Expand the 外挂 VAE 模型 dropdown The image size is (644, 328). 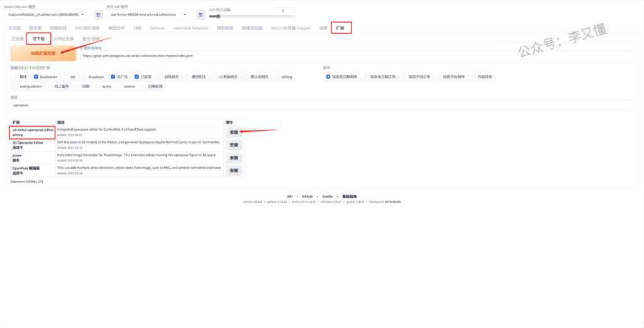[x=150, y=15]
